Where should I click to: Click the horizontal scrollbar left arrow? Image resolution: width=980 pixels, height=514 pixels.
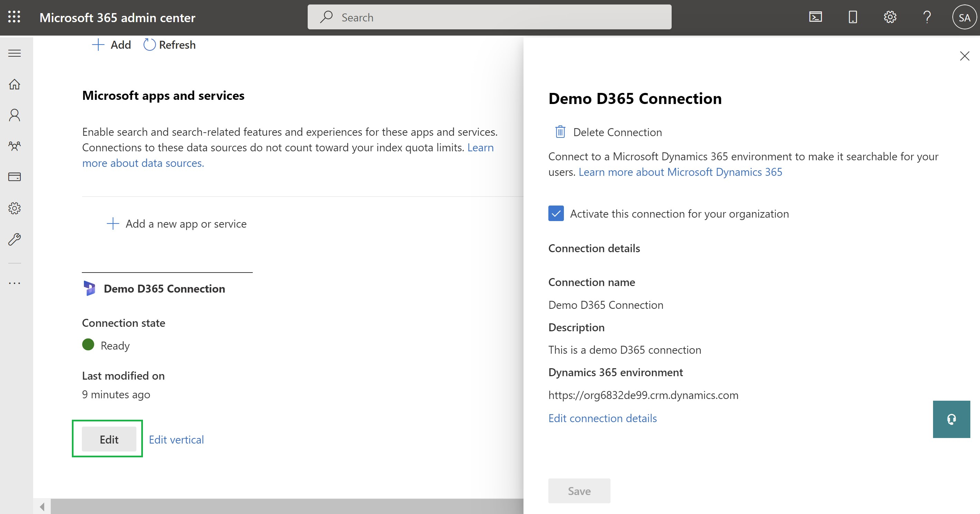click(x=42, y=507)
